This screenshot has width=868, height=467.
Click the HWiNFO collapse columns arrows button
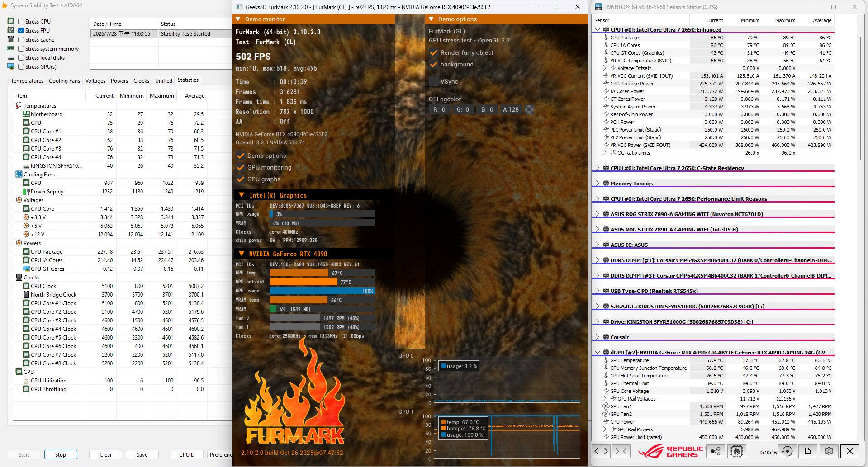click(x=621, y=451)
